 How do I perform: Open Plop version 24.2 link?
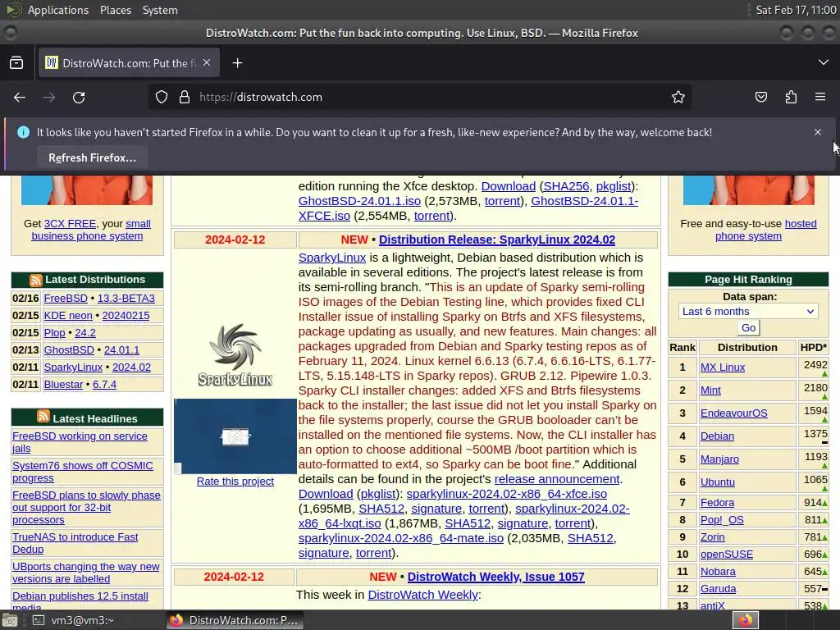[85, 333]
